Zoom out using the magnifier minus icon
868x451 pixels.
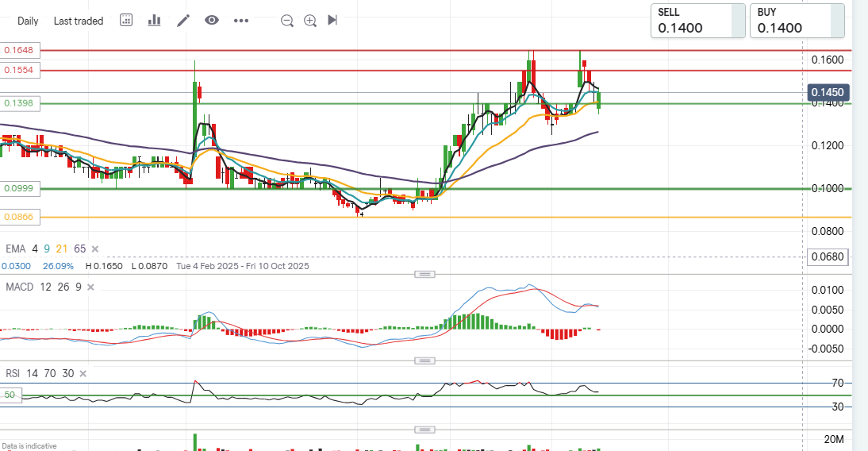(x=287, y=21)
